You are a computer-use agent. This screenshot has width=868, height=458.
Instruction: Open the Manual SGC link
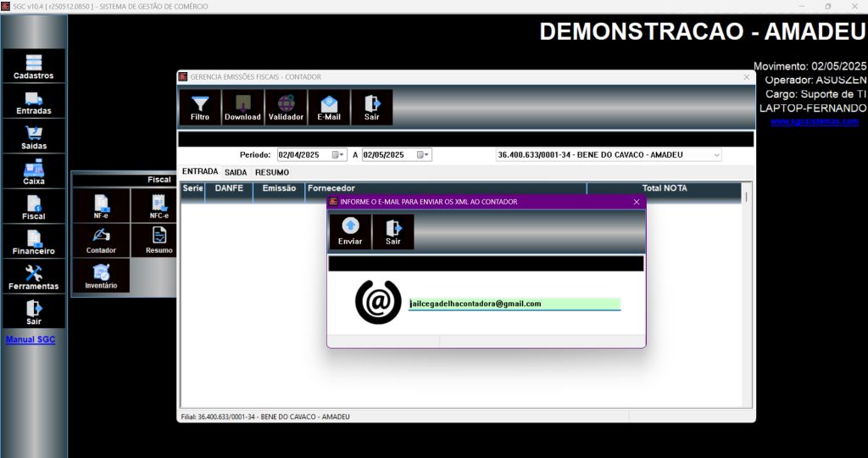[31, 339]
